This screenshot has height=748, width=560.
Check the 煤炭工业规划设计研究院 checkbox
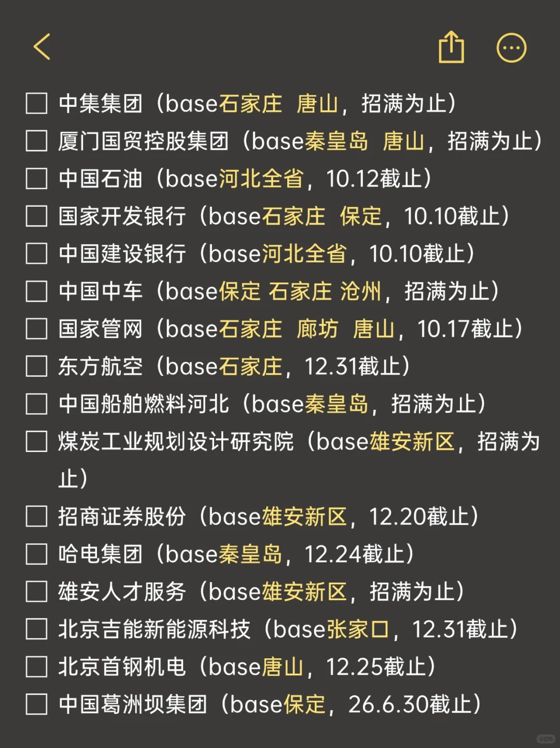tap(37, 442)
